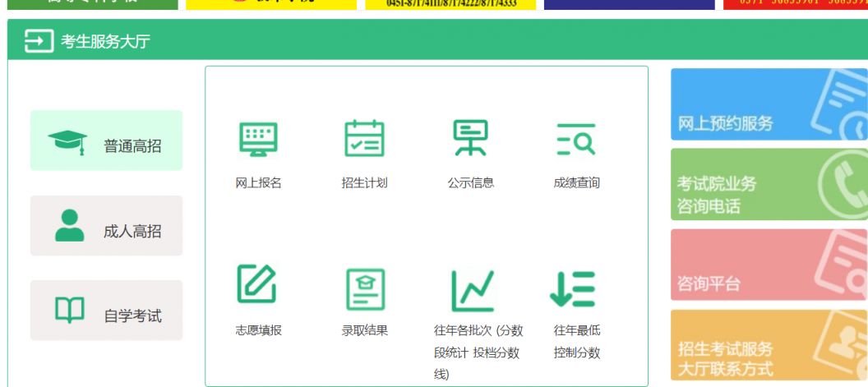
Task: Open the 招生计划 calendar icon
Action: pyautogui.click(x=364, y=138)
